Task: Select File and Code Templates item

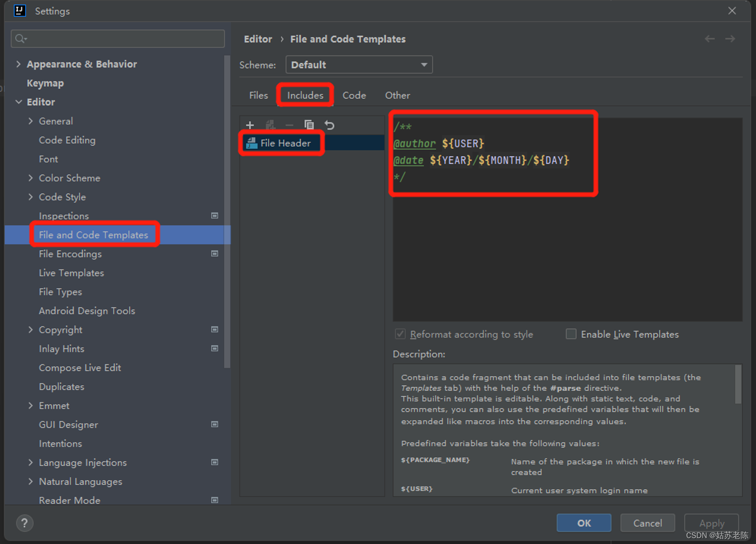Action: (x=117, y=235)
